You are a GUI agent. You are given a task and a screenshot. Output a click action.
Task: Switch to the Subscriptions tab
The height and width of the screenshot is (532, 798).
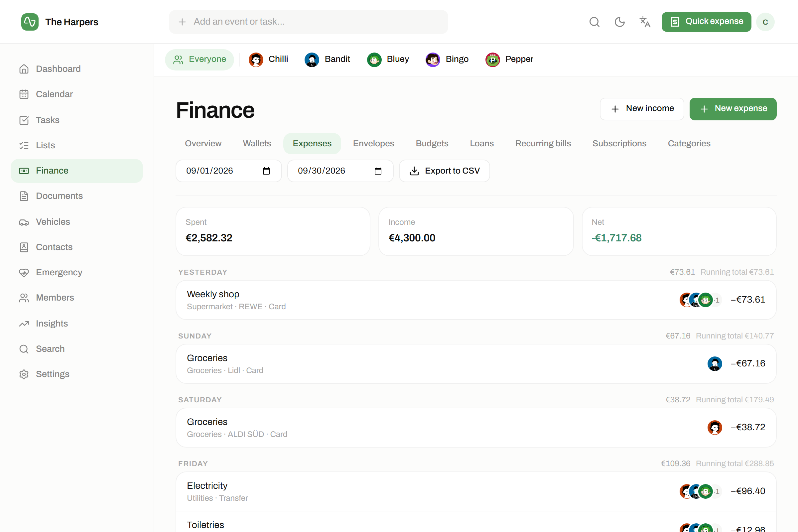[619, 144]
